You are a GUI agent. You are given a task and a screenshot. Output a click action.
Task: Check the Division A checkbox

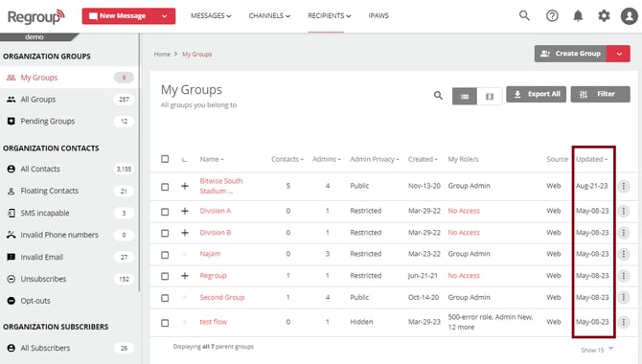click(165, 212)
